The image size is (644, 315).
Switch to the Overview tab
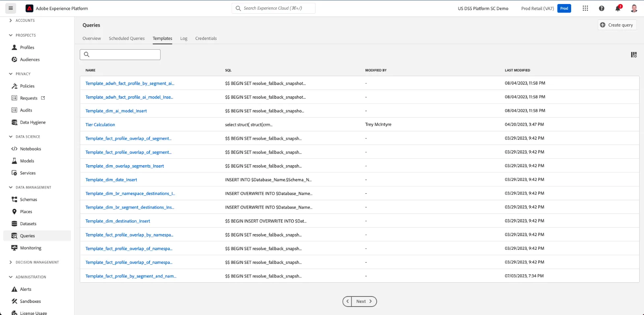click(92, 39)
